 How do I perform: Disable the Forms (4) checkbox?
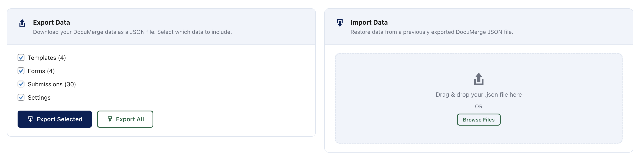tap(21, 71)
